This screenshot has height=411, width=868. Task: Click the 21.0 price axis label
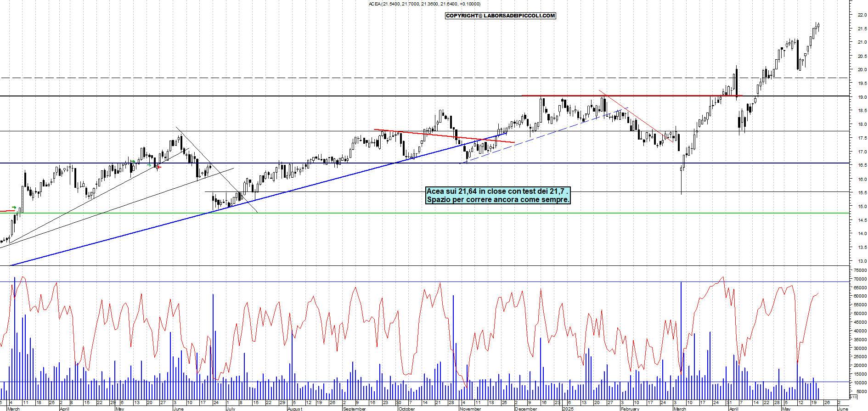coord(862,42)
